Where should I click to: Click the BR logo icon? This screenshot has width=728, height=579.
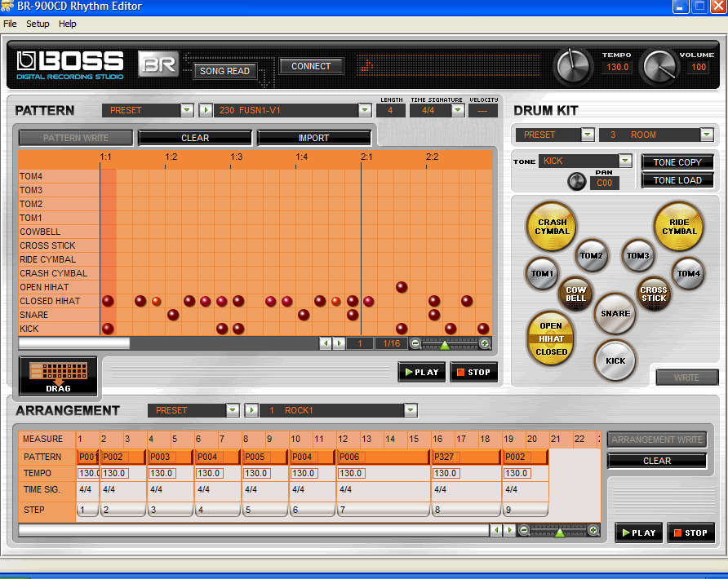[x=159, y=64]
